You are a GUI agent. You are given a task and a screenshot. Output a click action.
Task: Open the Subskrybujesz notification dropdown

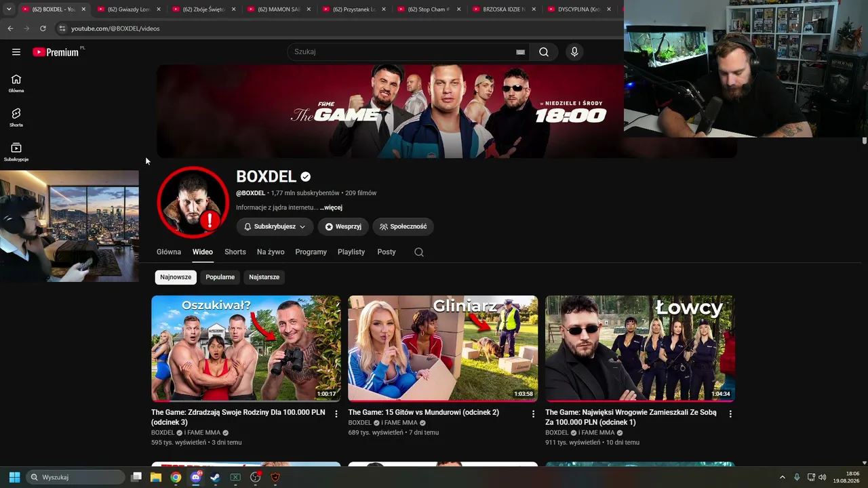tap(275, 226)
